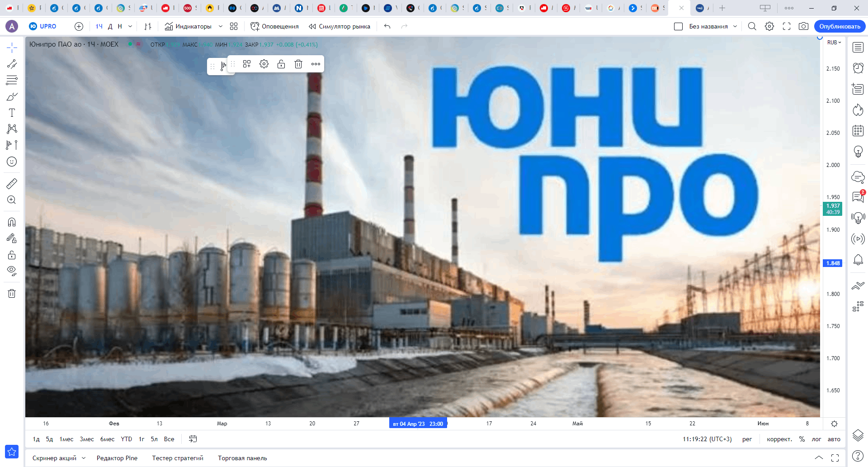Switch chart to fullscreen mode
This screenshot has width=868, height=467.
tap(787, 26)
